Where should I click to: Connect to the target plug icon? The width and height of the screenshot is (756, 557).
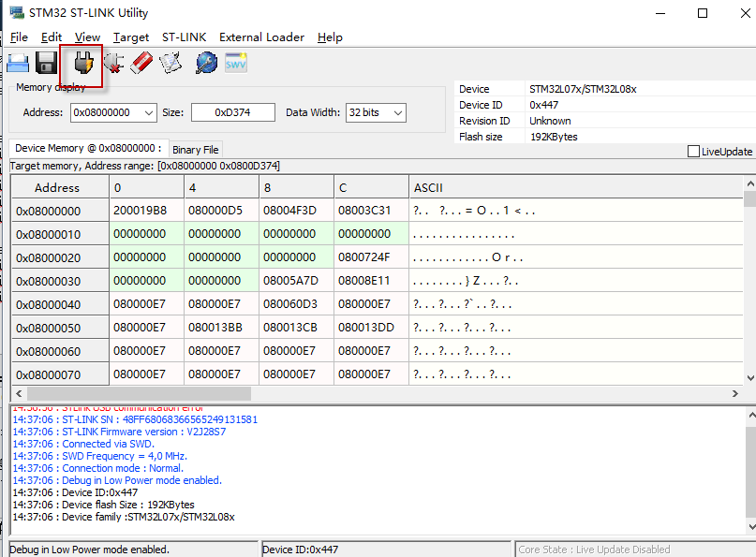[x=83, y=63]
